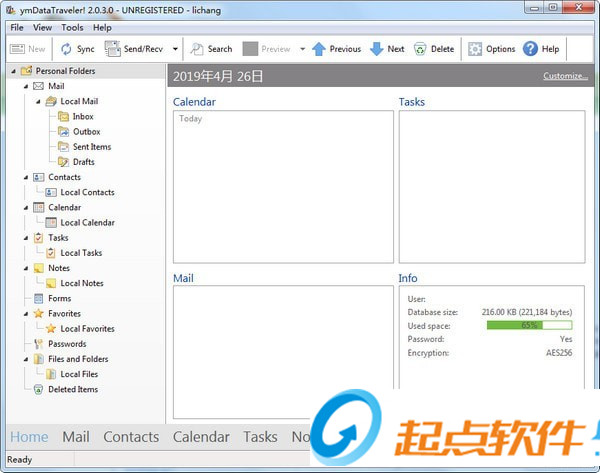Screen dimensions: 600x473
Task: Click the Delete recycle icon
Action: (x=420, y=49)
